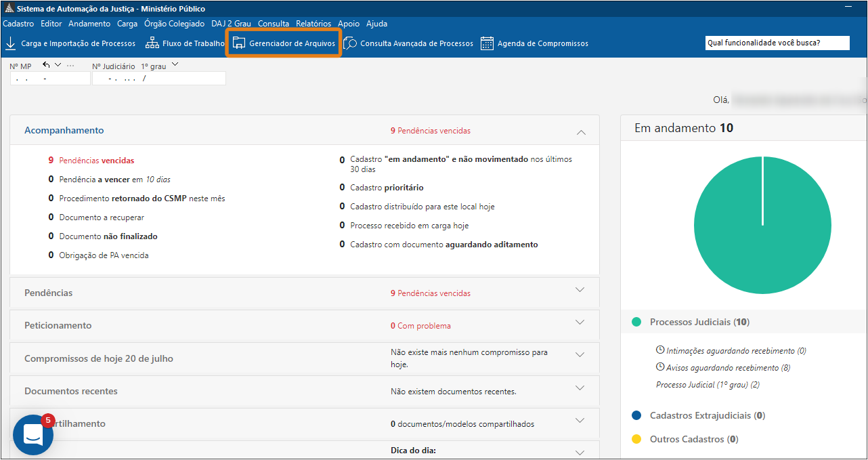Select Cadastros Extrajudiciais (0) entry

tap(708, 415)
